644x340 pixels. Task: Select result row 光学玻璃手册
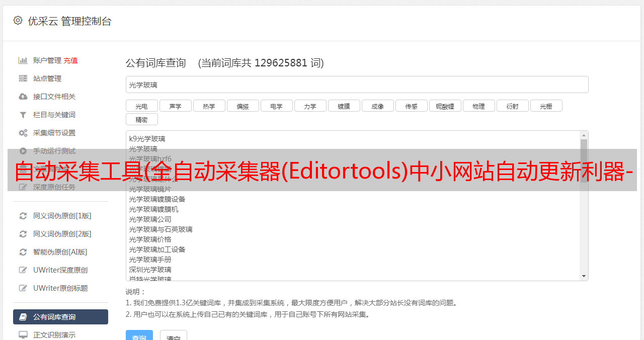tap(150, 260)
